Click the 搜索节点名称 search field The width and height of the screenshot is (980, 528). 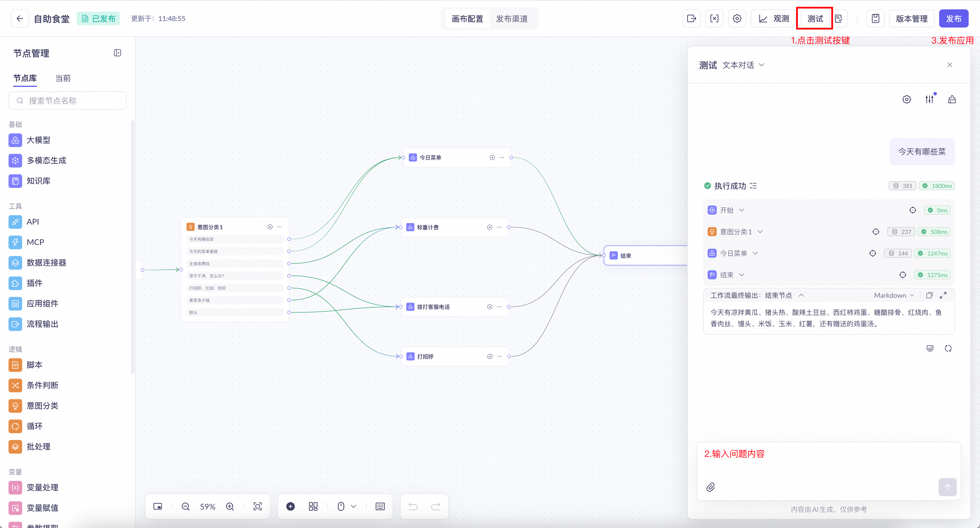click(x=67, y=100)
